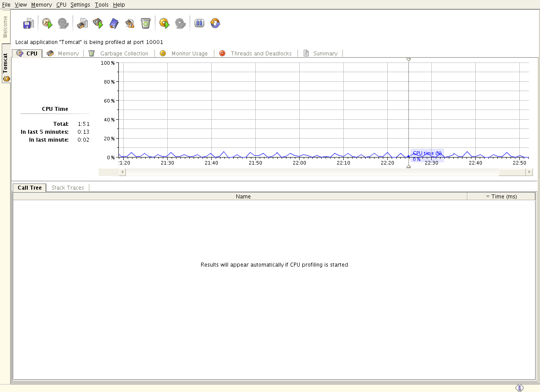Viewport: 540px width, 392px height.
Task: Click the memory chip warning-triangle icon
Action: point(130,23)
